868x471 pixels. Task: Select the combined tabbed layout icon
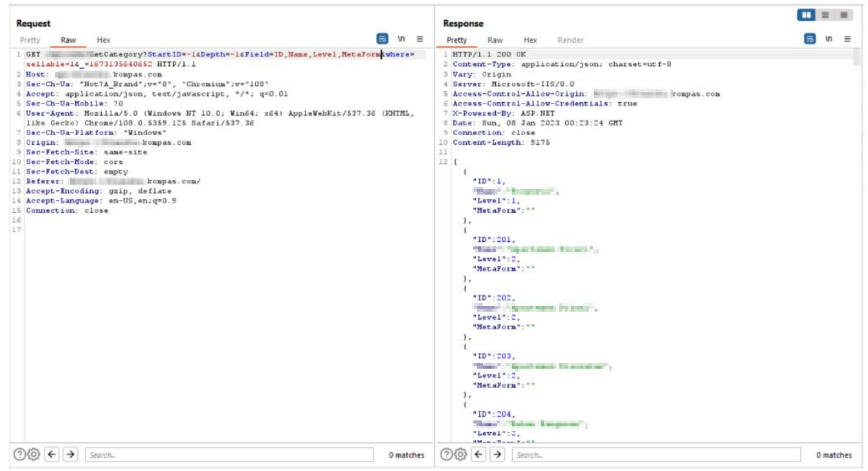coord(844,15)
